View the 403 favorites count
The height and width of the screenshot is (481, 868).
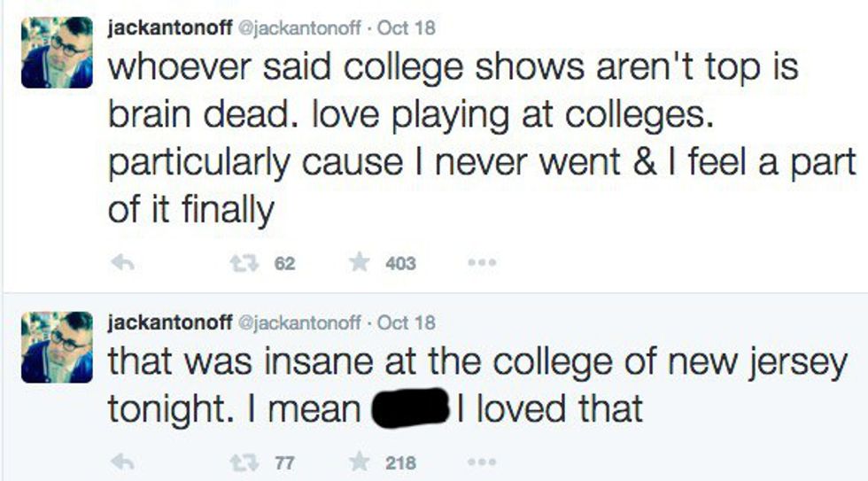(400, 263)
